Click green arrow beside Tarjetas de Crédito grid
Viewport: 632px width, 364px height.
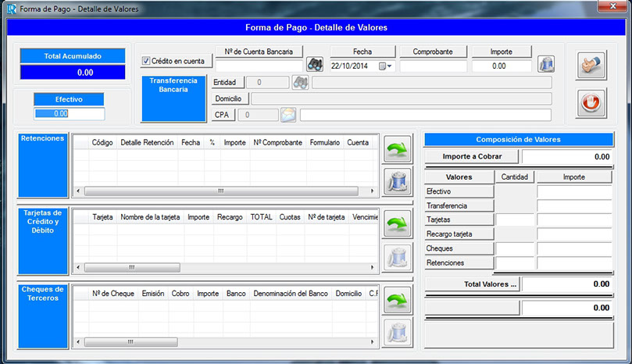398,223
